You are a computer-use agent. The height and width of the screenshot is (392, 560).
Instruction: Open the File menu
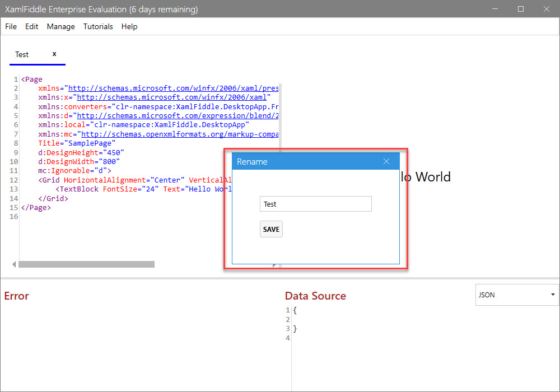(x=11, y=26)
